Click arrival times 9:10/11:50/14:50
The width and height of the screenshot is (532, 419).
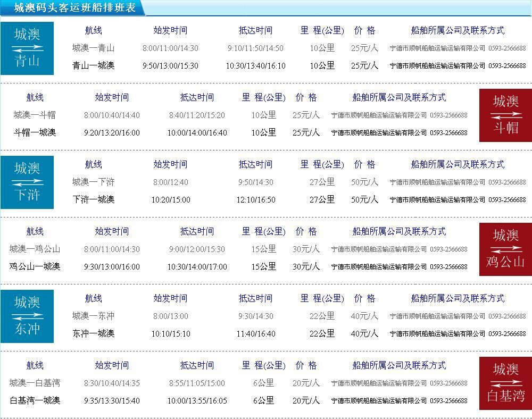coord(255,48)
